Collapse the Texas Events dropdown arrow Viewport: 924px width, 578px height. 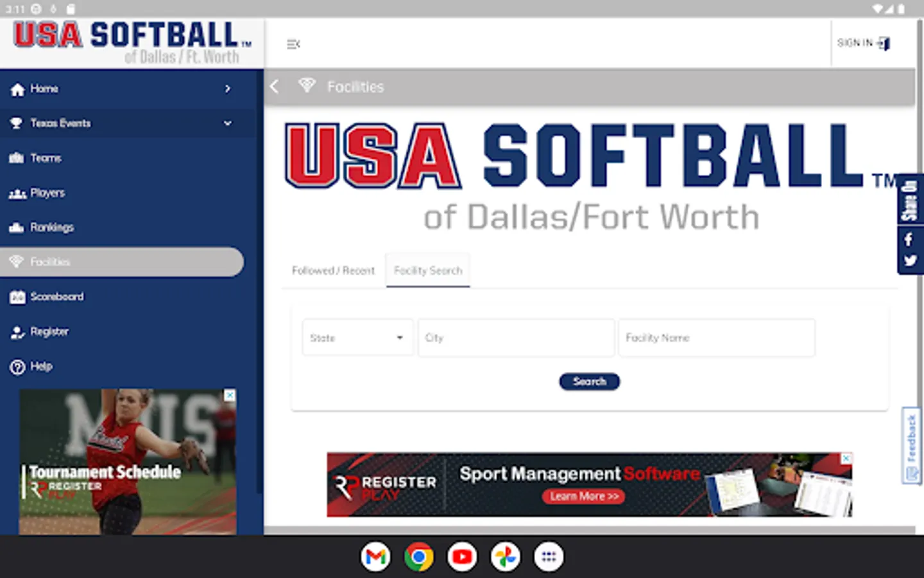click(x=228, y=123)
